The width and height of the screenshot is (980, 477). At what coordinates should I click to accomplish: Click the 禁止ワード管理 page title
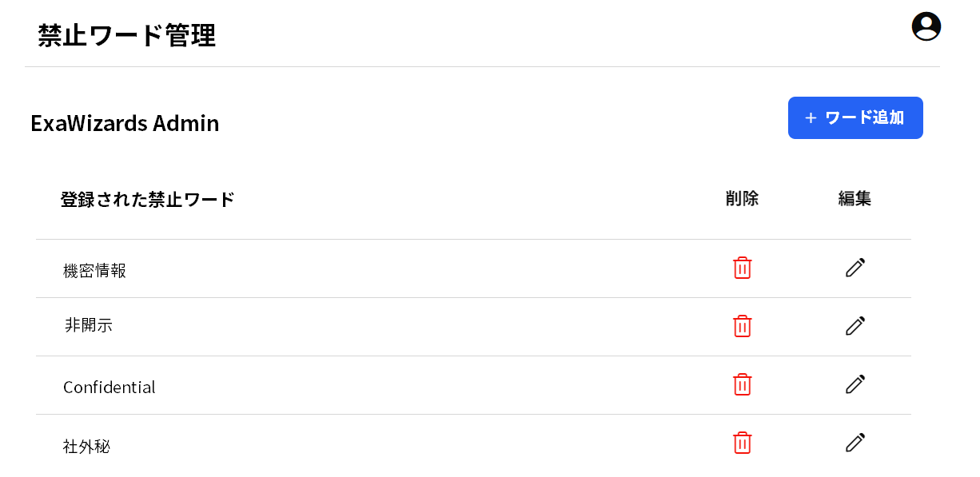[127, 36]
